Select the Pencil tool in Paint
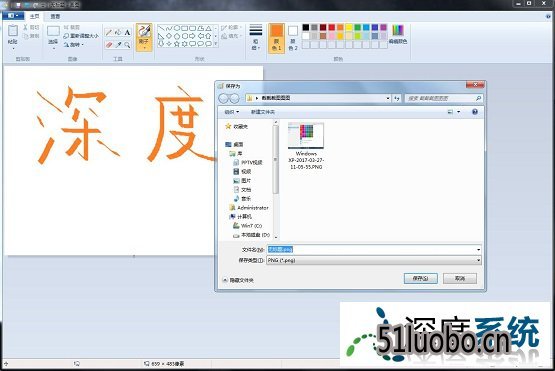555x371 pixels. (x=109, y=32)
